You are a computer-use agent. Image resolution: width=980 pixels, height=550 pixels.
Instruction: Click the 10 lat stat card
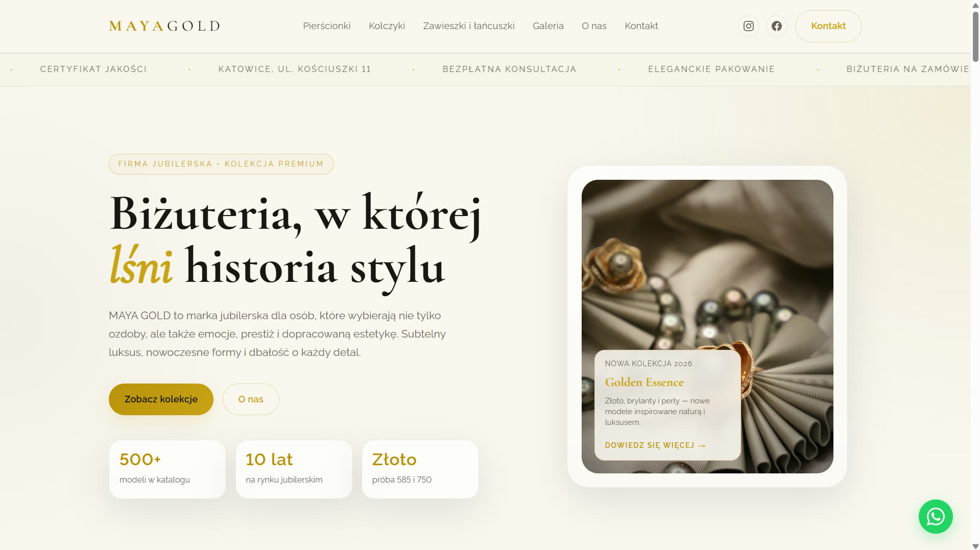pyautogui.click(x=294, y=469)
